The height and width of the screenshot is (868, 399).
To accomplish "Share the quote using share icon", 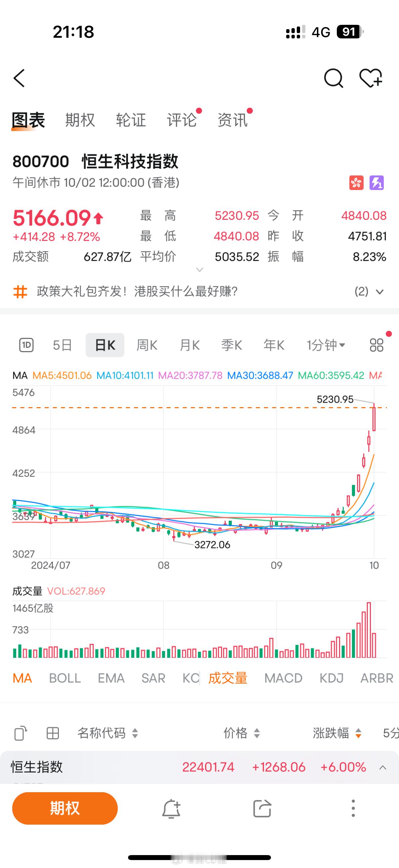I will coord(262,808).
